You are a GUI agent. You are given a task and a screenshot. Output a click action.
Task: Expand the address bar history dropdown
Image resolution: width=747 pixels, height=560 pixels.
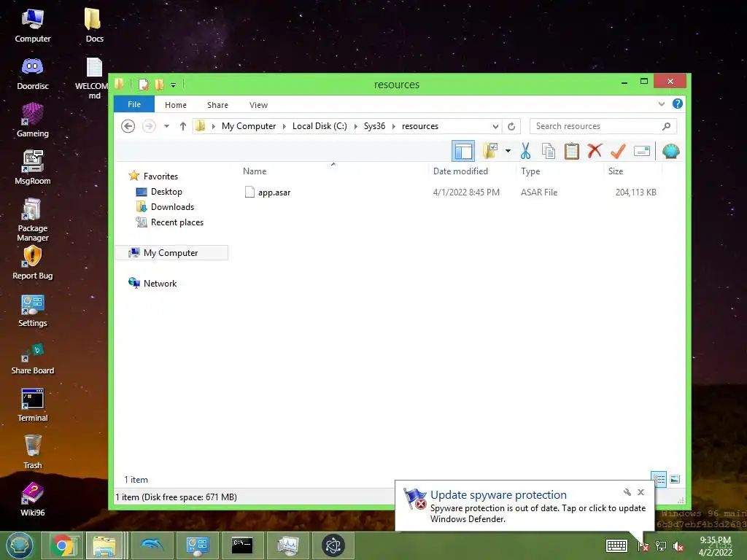(495, 126)
